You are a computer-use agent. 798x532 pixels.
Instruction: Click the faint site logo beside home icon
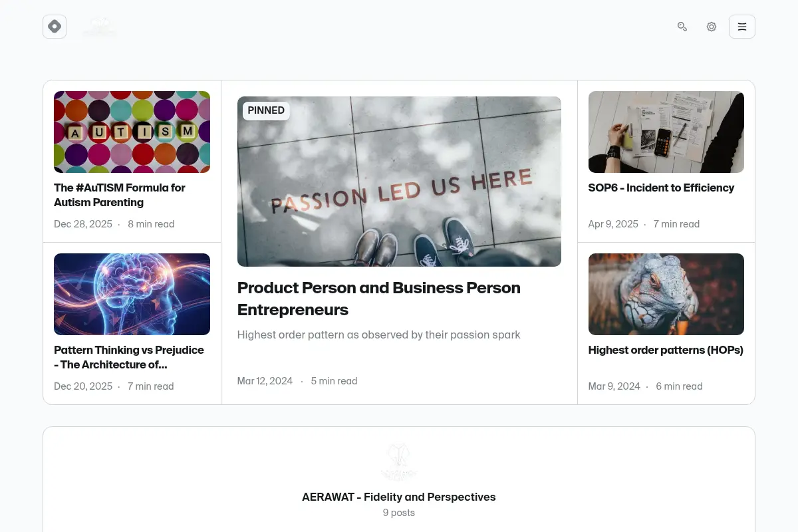[100, 28]
